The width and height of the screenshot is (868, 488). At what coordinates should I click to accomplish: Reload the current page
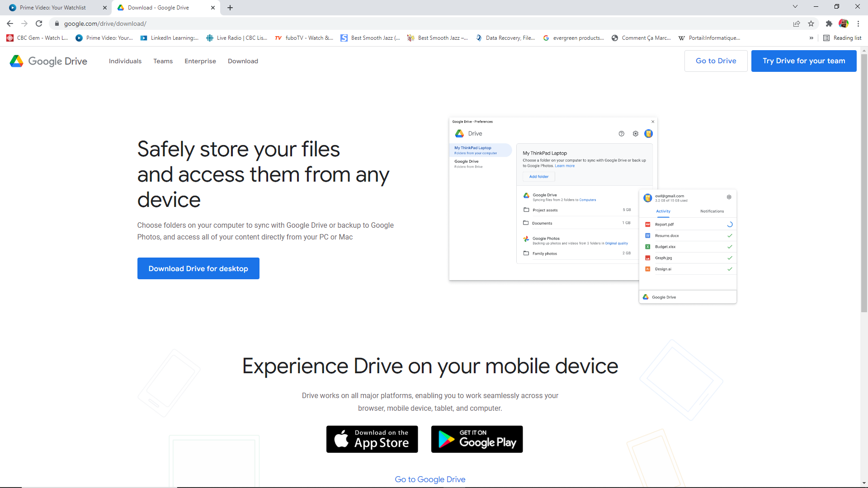[x=39, y=23]
